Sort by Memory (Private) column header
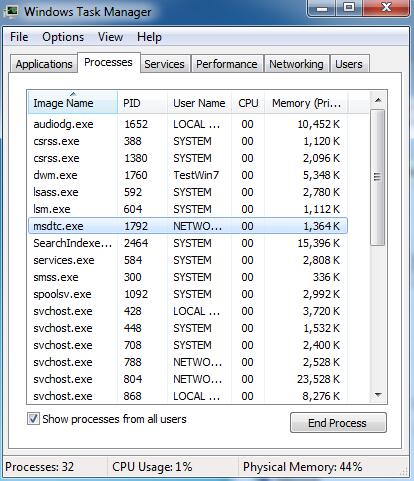This screenshot has width=414, height=481. click(306, 103)
